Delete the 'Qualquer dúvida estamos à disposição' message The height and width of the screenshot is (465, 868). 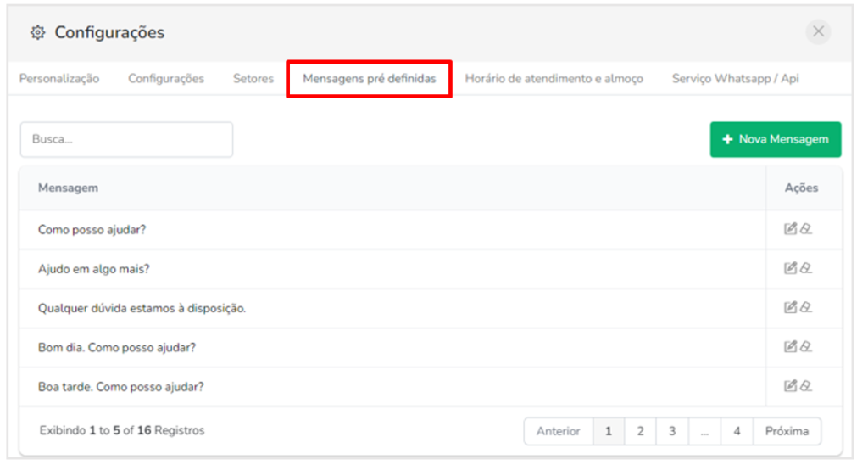(806, 307)
